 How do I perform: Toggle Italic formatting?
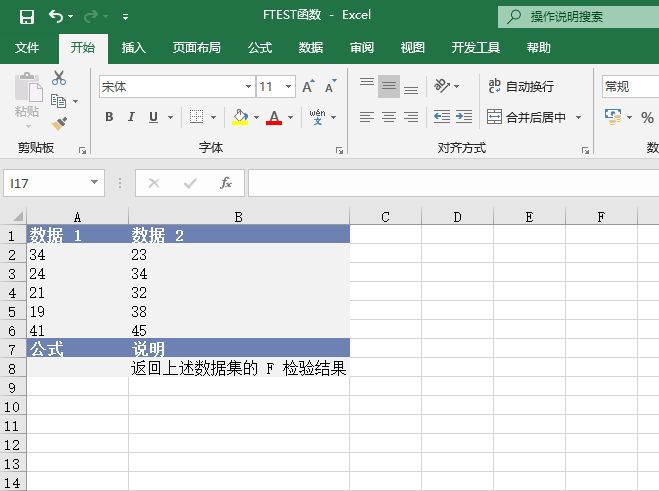click(132, 117)
